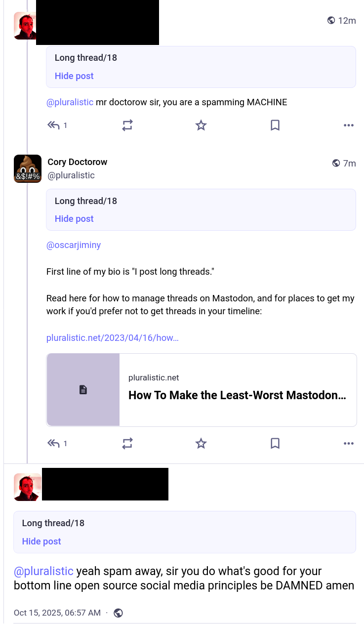Screen dimensions: 364x624
Task: Click the globe visibility icon beside 12m
Action: coord(331,20)
